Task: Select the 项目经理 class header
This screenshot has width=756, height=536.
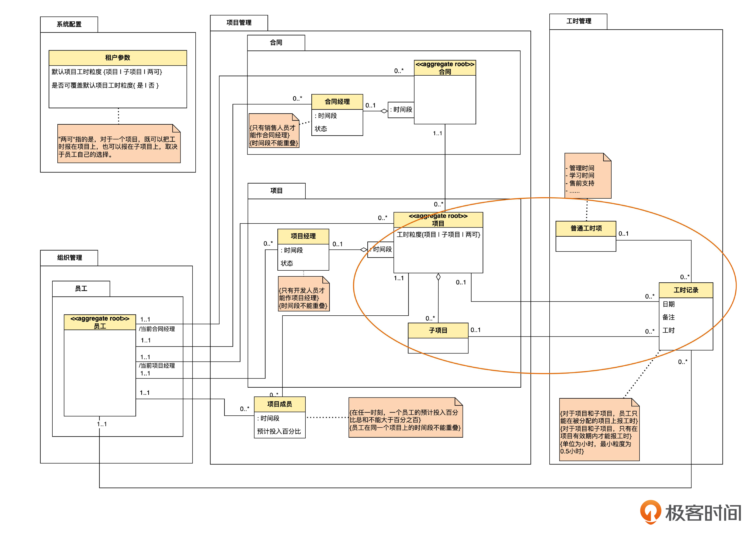Action: point(303,236)
